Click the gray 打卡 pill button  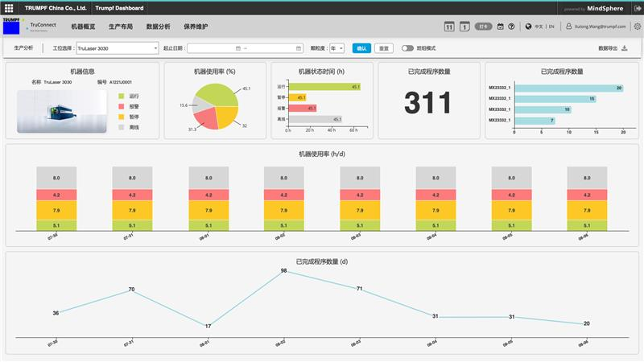[x=482, y=27]
